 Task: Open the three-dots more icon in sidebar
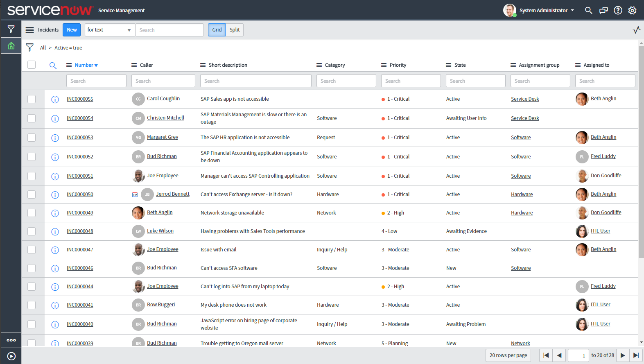[11, 340]
